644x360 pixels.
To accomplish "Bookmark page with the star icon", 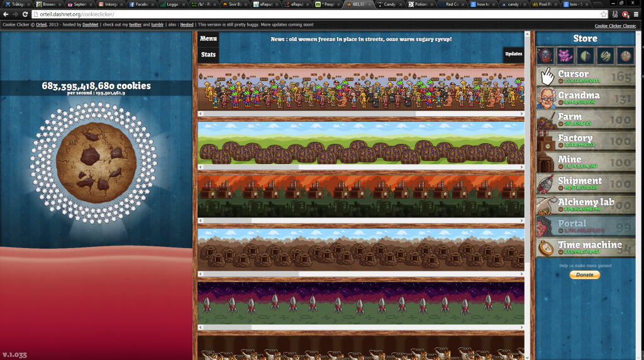I will (x=603, y=14).
